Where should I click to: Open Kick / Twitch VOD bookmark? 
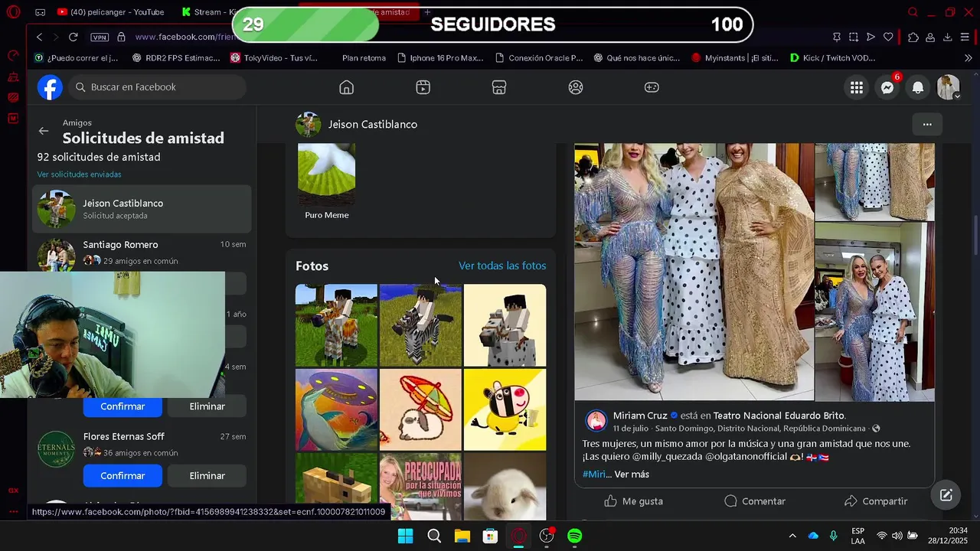pos(833,58)
